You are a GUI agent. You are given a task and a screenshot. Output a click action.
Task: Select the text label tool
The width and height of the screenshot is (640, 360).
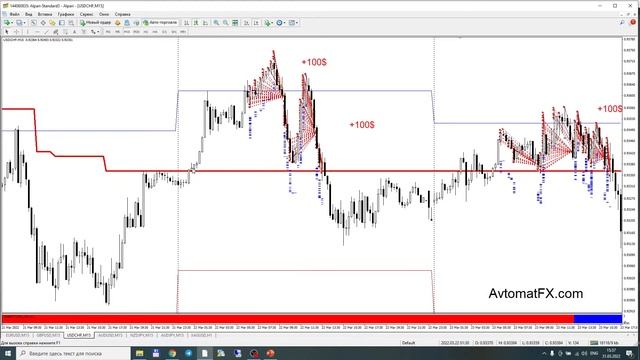[x=84, y=31]
